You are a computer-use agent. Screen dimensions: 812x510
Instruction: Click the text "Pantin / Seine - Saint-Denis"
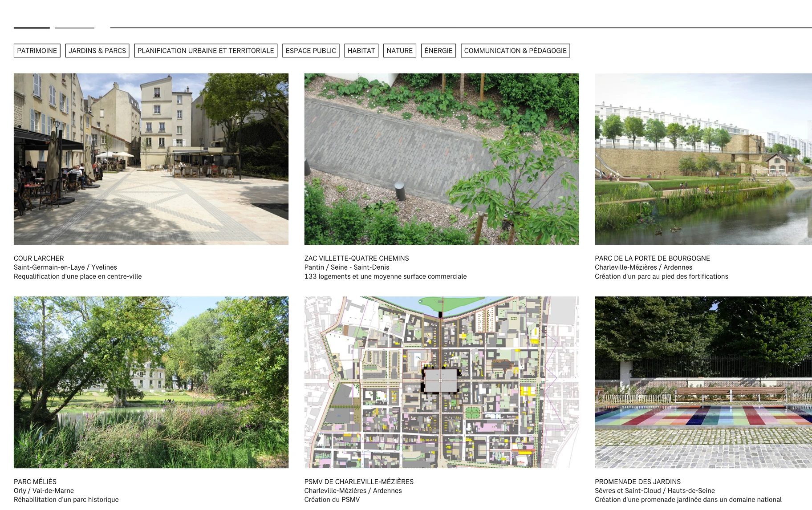tap(347, 267)
